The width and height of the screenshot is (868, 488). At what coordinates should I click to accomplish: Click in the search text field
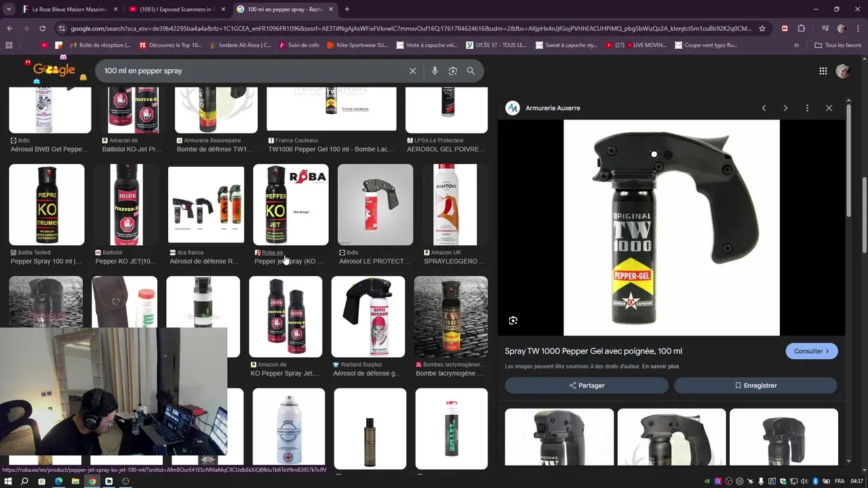pyautogui.click(x=251, y=70)
